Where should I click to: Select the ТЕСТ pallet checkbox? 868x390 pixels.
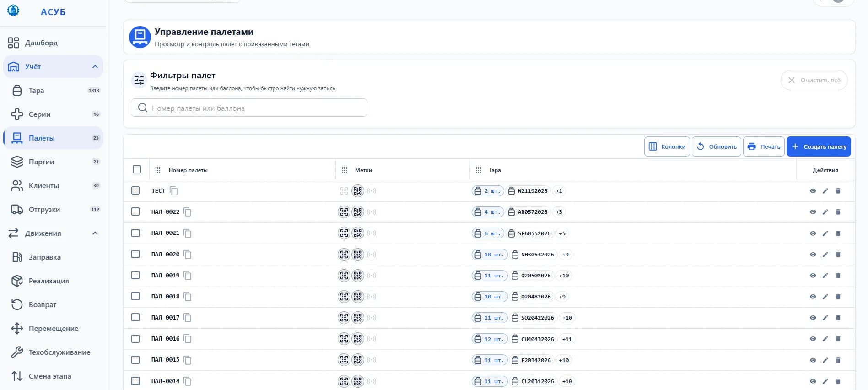click(x=135, y=190)
